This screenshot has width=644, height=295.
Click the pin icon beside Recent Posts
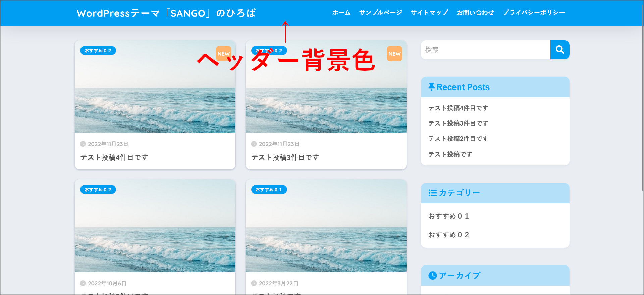coord(431,87)
